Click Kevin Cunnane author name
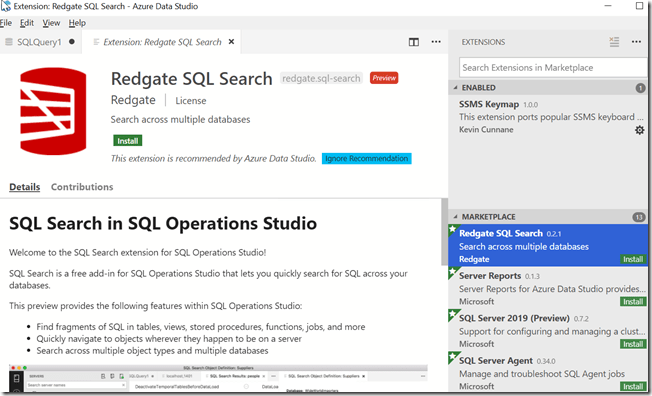652x396 pixels. [486, 129]
